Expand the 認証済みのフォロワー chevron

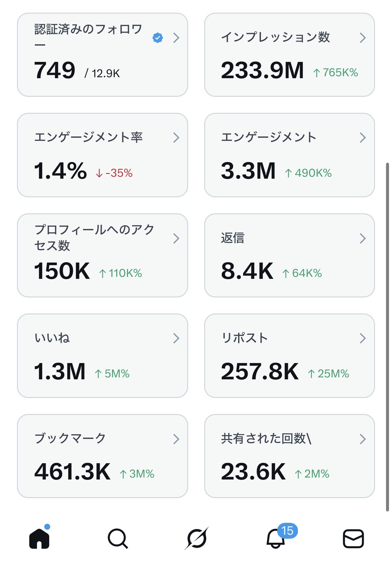(176, 38)
